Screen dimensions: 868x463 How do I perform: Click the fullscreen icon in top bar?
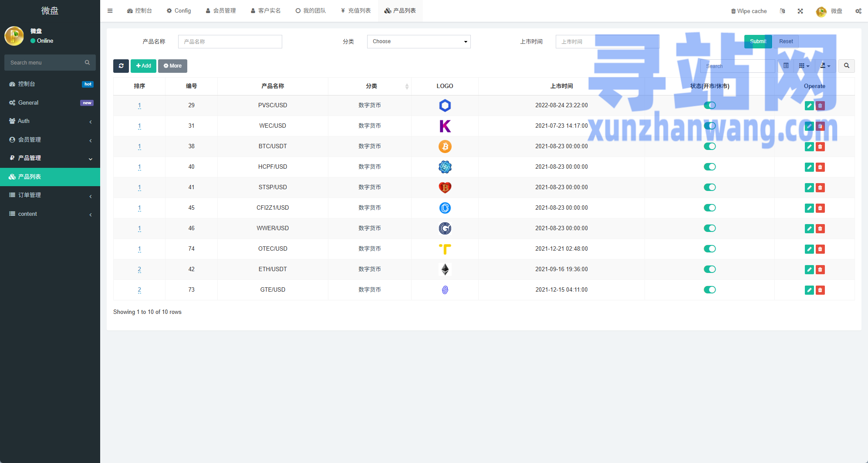coord(800,11)
